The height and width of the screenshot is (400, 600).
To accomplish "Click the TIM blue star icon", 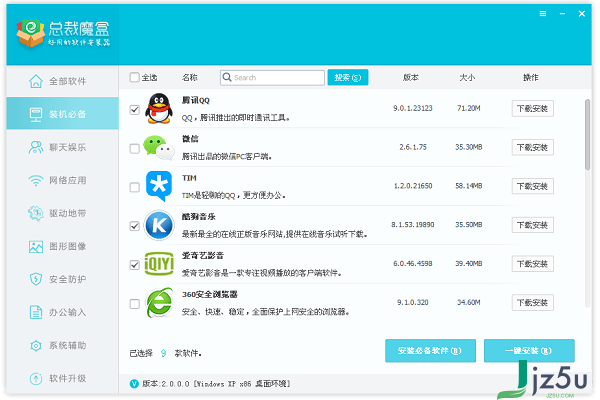I will 158,186.
